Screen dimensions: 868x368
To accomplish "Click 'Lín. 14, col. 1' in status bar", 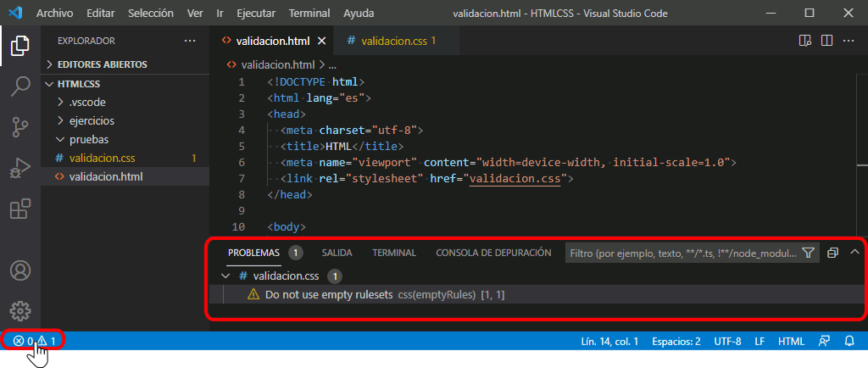I will (609, 341).
